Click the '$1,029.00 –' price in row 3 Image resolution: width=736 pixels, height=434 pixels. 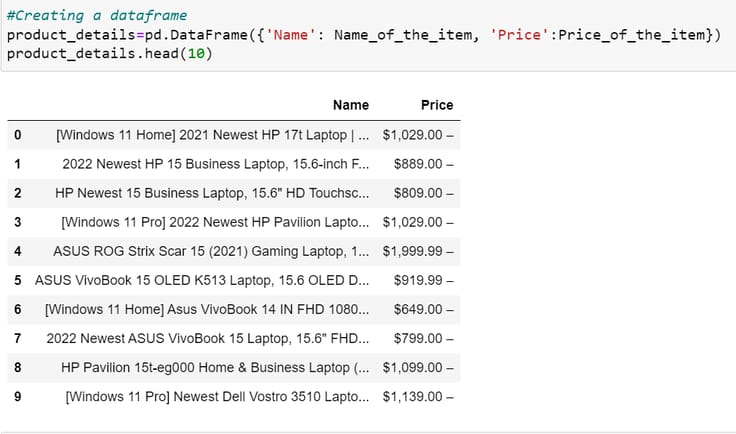coord(418,222)
